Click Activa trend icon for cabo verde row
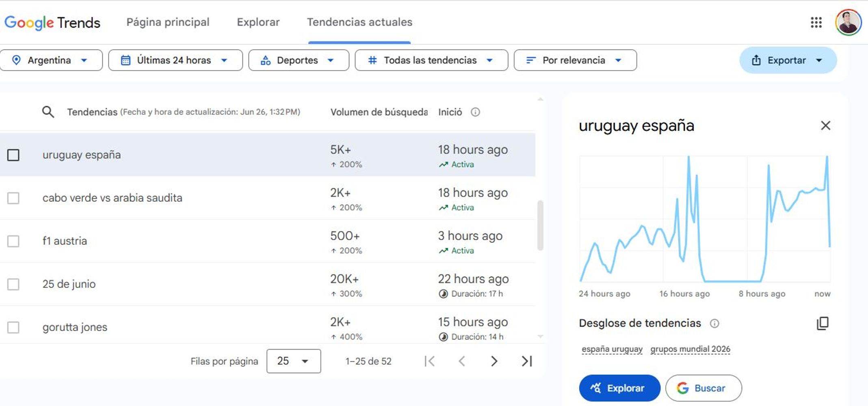Image resolution: width=868 pixels, height=406 pixels. (443, 207)
